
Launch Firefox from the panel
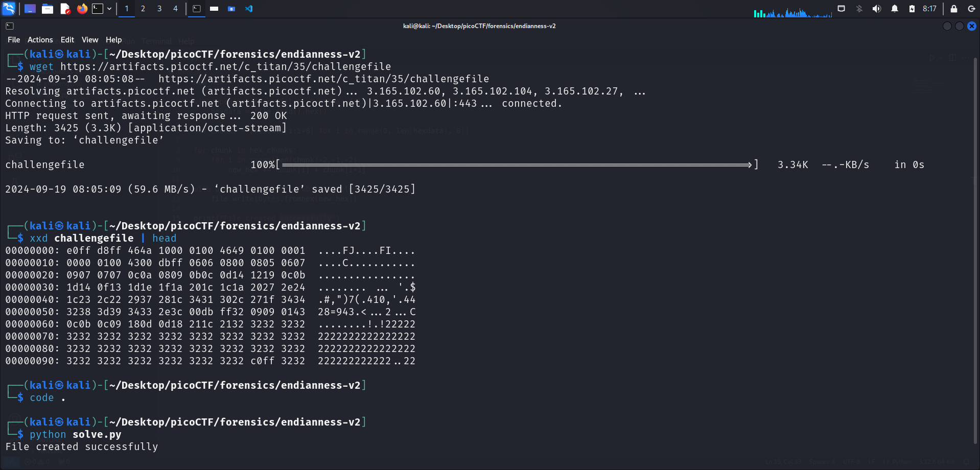(x=82, y=9)
